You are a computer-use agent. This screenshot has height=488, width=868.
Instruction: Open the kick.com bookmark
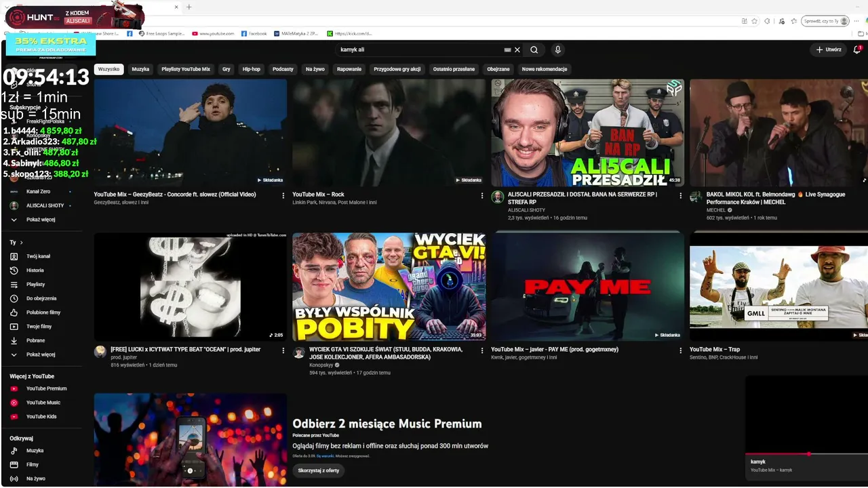[x=349, y=33]
